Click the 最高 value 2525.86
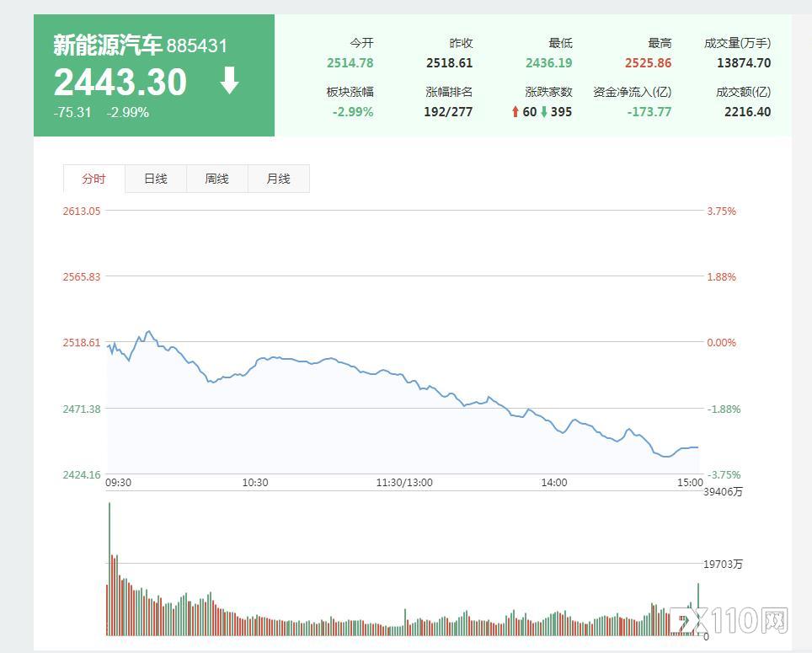 (648, 63)
